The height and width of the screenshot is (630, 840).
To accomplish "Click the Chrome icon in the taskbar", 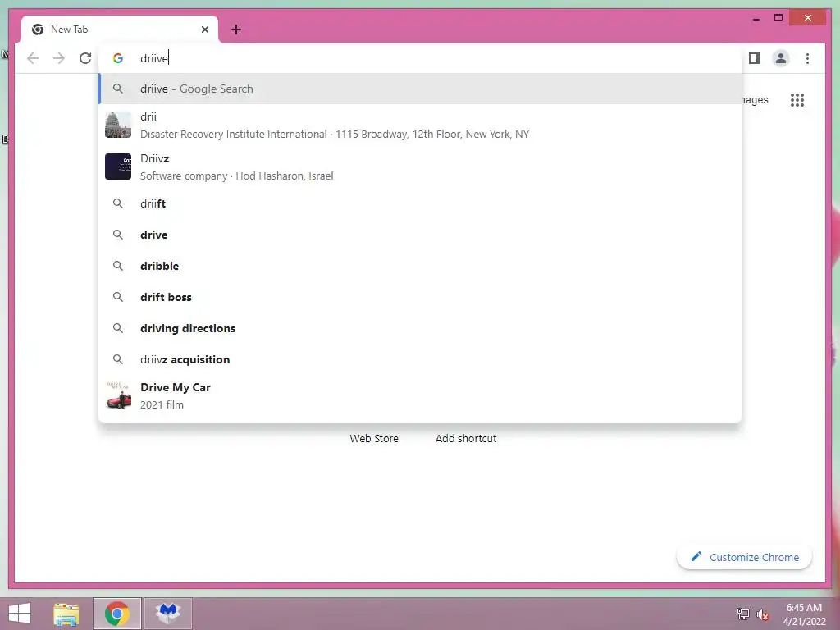I will pos(116,614).
